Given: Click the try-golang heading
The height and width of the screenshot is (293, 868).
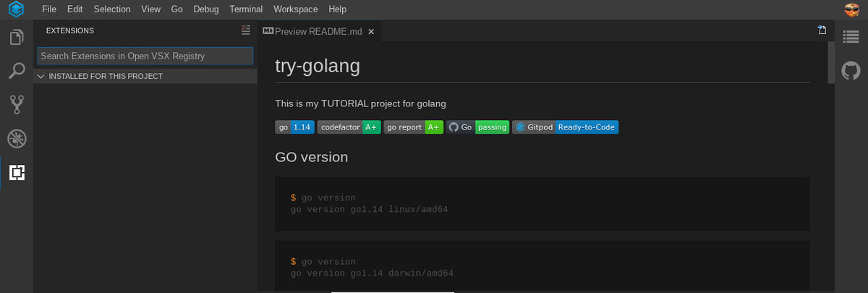Looking at the screenshot, I should [318, 66].
